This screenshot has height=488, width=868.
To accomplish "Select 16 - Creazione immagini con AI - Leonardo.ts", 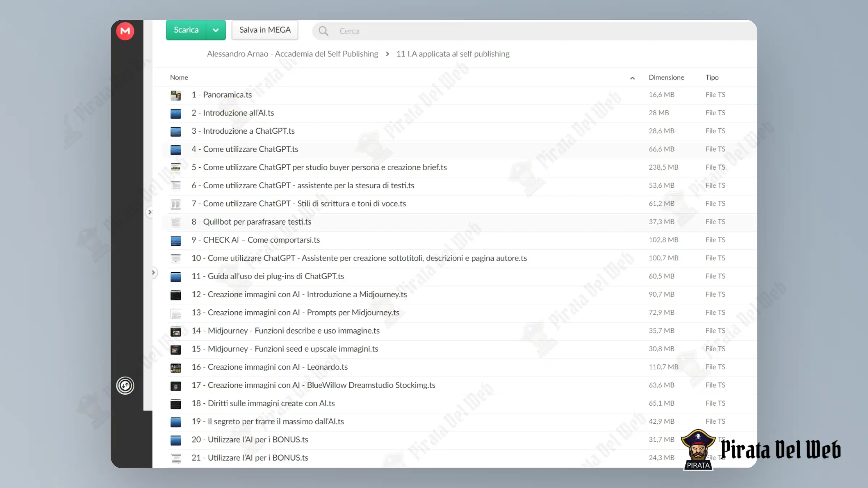I will [269, 367].
